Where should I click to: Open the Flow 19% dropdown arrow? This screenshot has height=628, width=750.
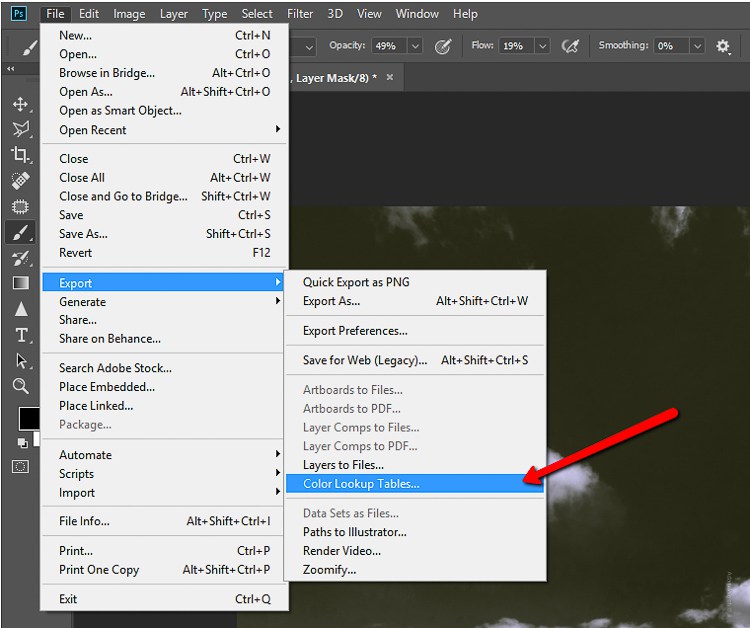coord(542,46)
